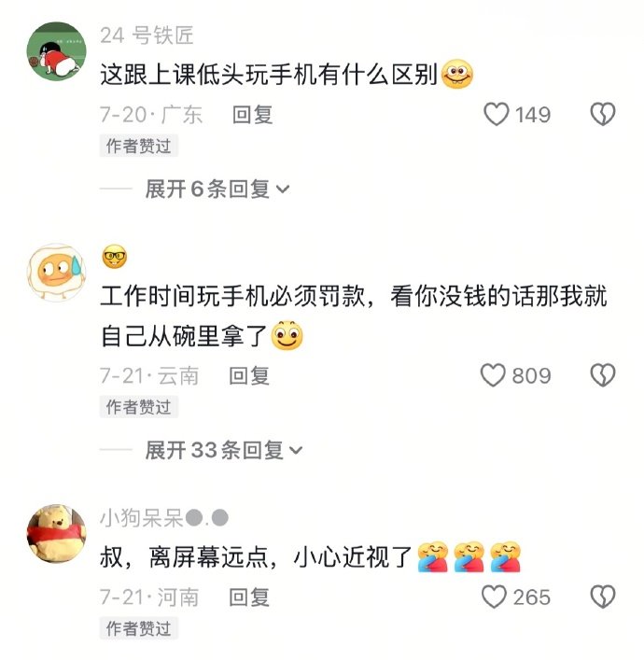This screenshot has width=644, height=660.
Task: Reply to the 7-21 云南 comment
Action: pos(249,375)
